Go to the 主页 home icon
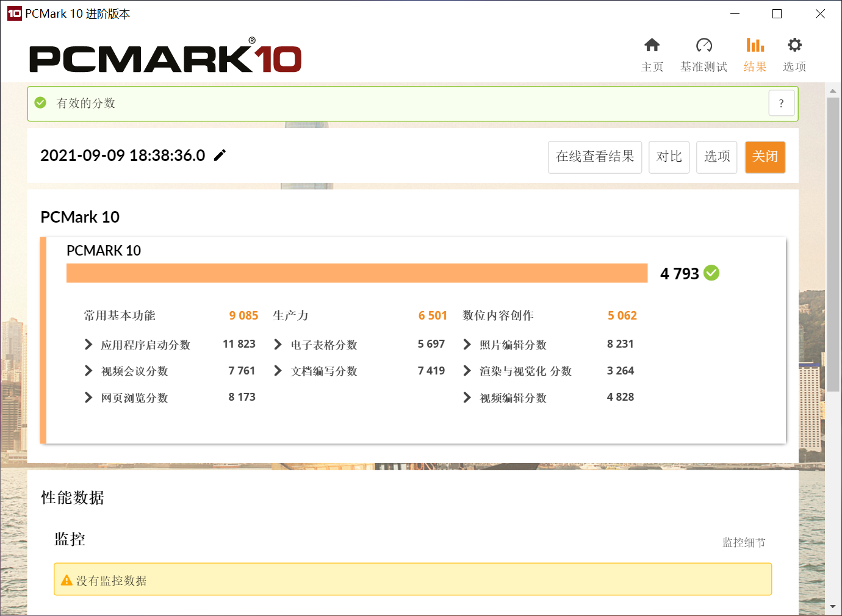The width and height of the screenshot is (842, 616). coord(652,45)
